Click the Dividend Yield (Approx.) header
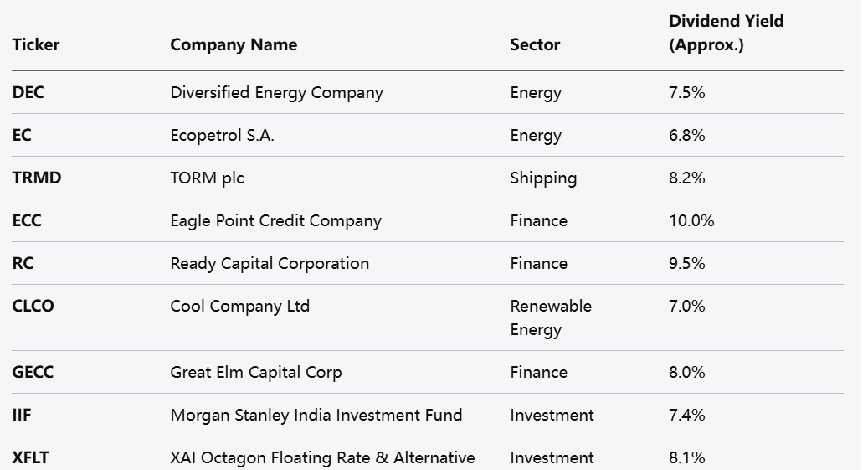The width and height of the screenshot is (868, 470). [x=726, y=33]
